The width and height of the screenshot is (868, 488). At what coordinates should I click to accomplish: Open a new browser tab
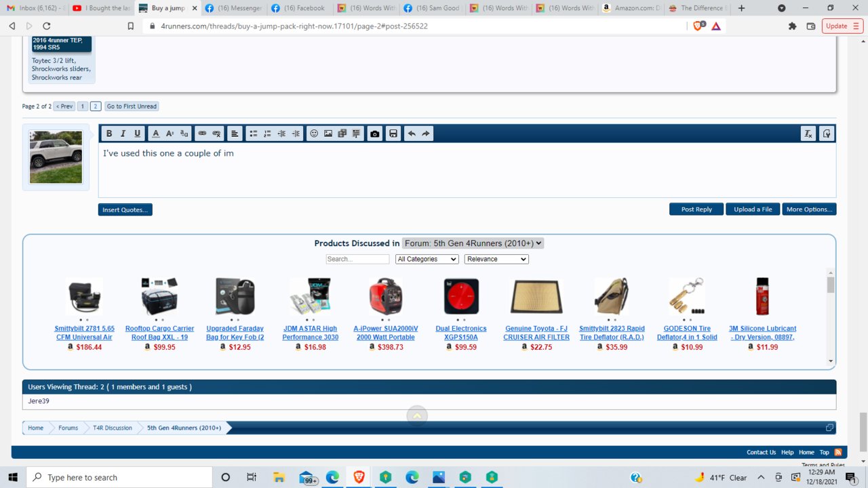(x=741, y=8)
